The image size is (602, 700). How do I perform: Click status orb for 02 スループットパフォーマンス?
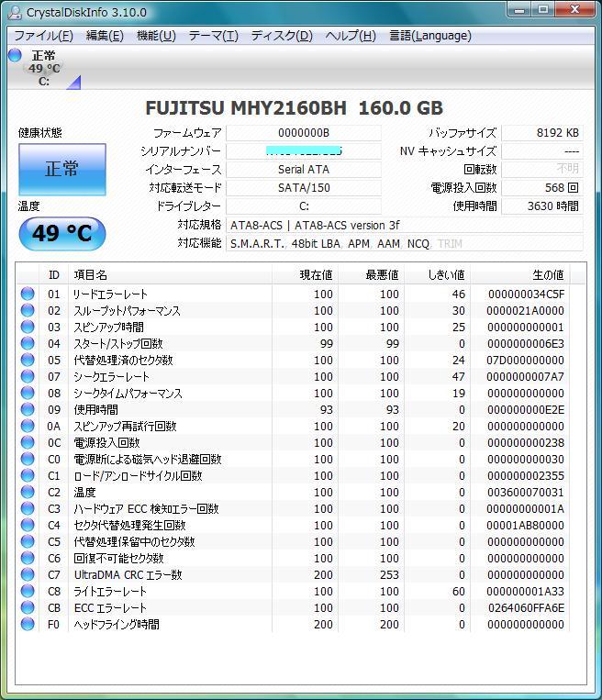[x=28, y=310]
